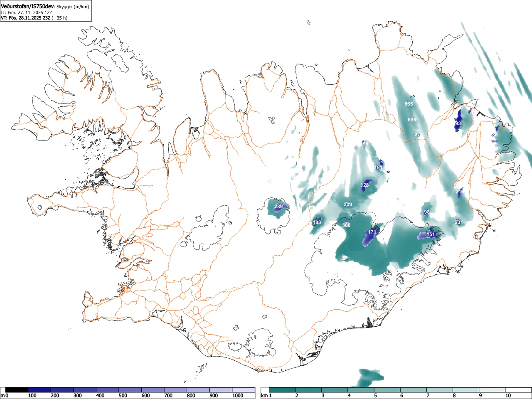The height and width of the screenshot is (399, 532).
Task: Click the '10' tick on the km legend
Action: pos(508,396)
